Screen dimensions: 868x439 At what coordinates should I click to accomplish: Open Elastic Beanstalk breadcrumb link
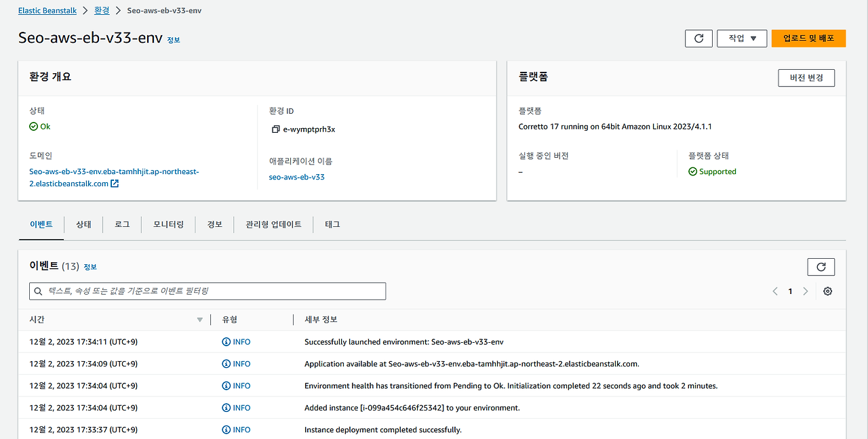pos(47,11)
